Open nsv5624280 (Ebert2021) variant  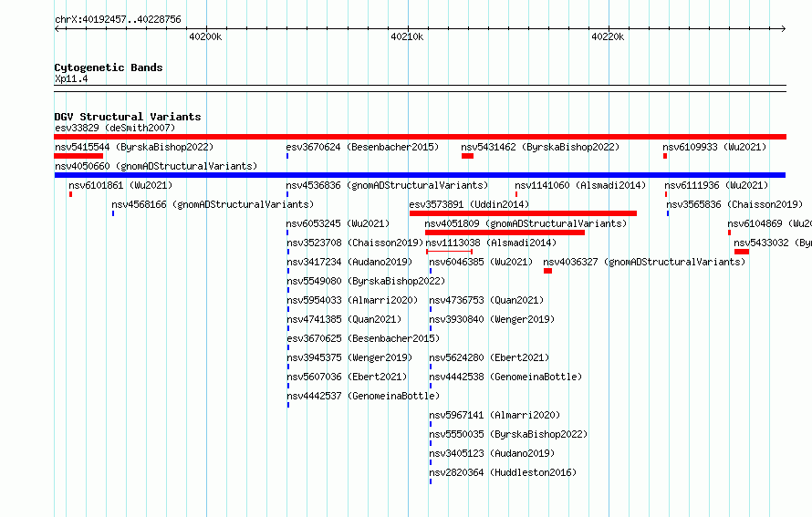489,357
